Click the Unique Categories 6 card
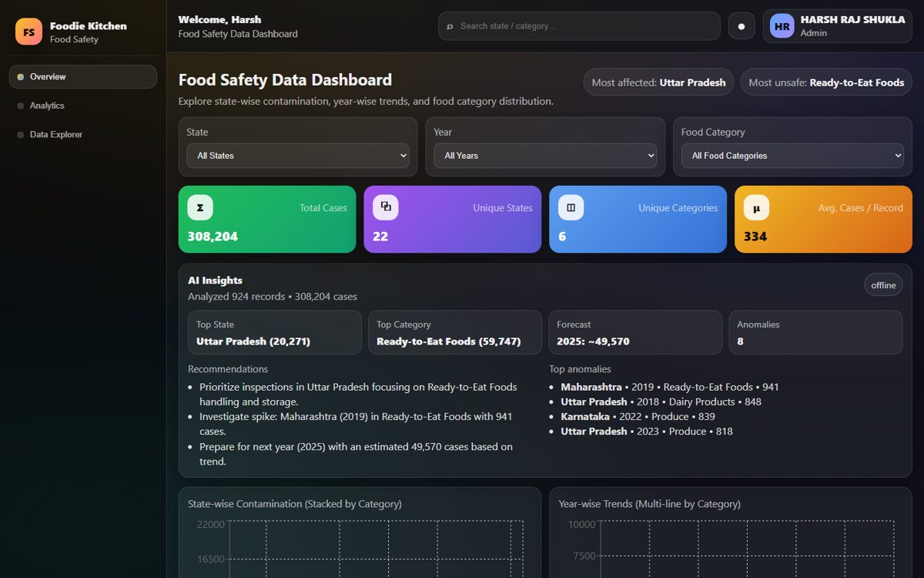 (638, 220)
